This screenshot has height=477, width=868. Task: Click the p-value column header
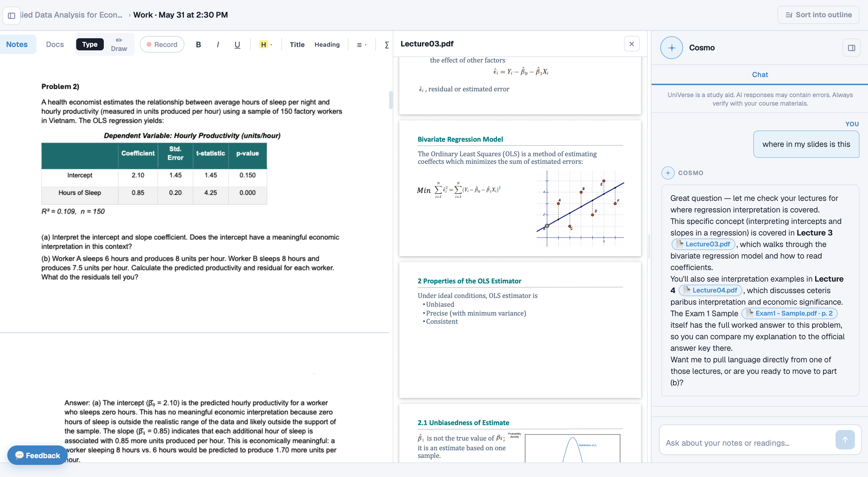247,153
